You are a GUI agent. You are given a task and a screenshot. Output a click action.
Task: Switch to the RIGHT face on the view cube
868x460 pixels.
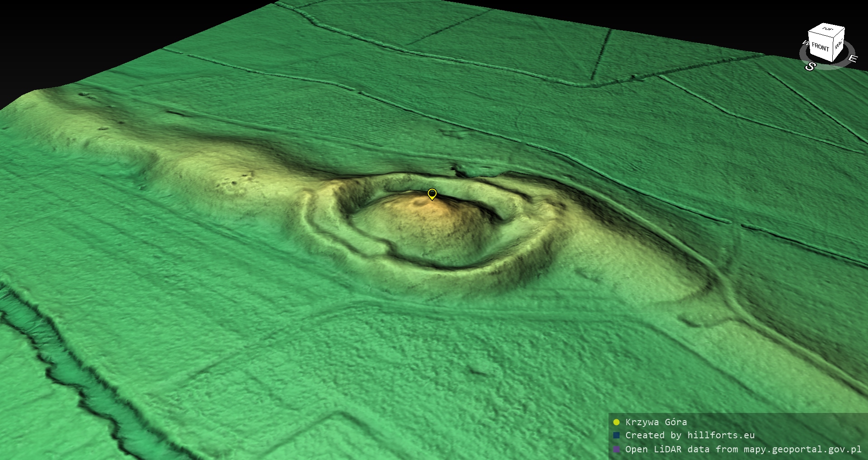[839, 45]
